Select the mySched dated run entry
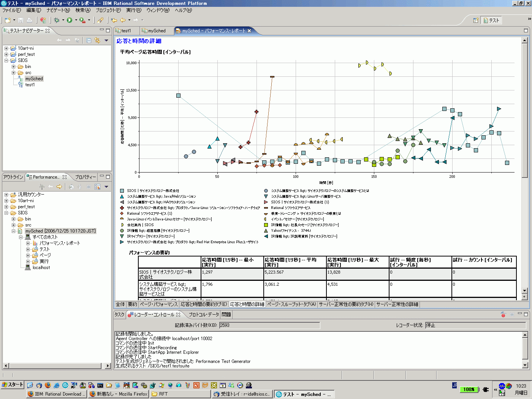The image size is (532, 399). [x=60, y=231]
